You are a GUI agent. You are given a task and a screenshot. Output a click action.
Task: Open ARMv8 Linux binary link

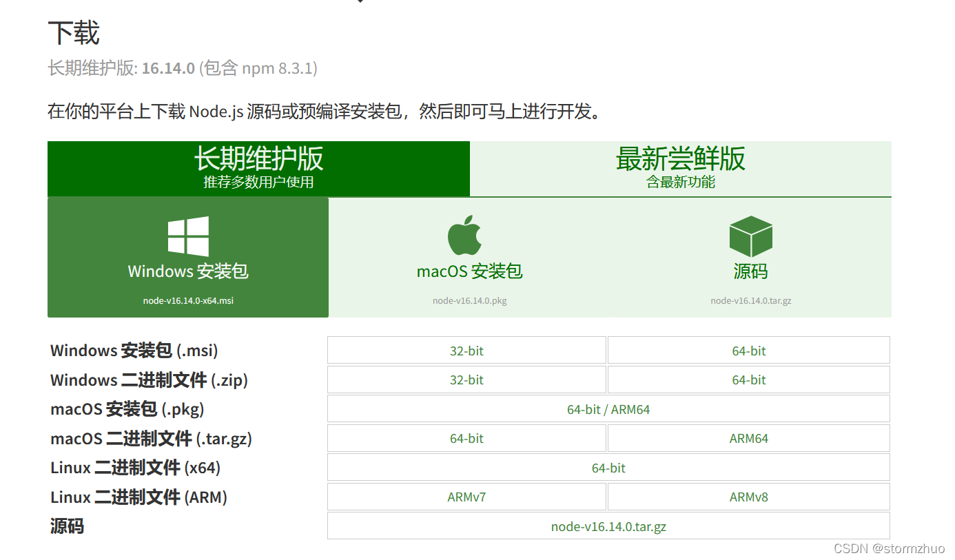tap(749, 497)
